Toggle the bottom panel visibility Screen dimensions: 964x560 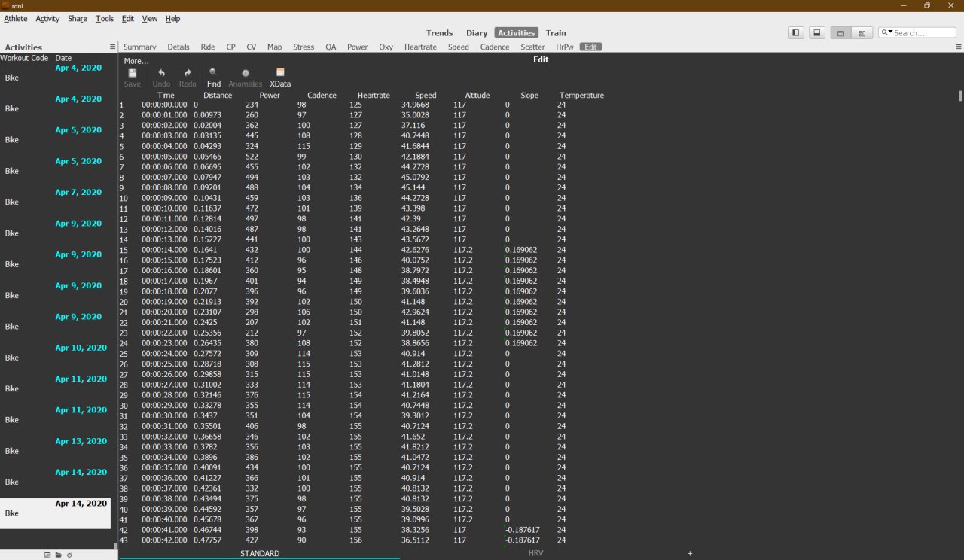[x=816, y=32]
